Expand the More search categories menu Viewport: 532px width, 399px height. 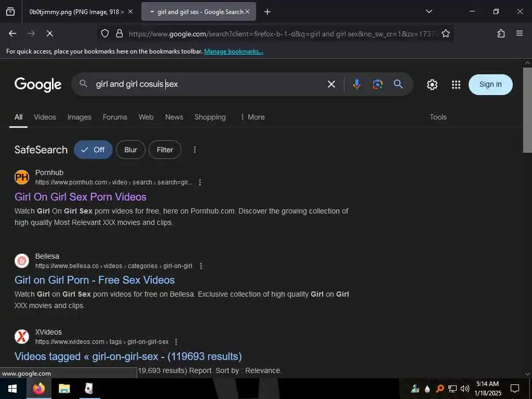point(252,117)
